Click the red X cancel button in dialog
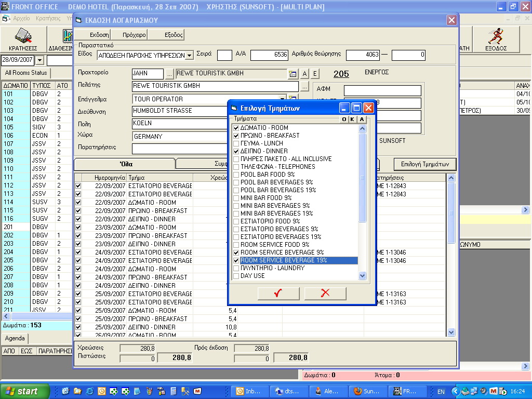This screenshot has height=399, width=532. pos(325,293)
